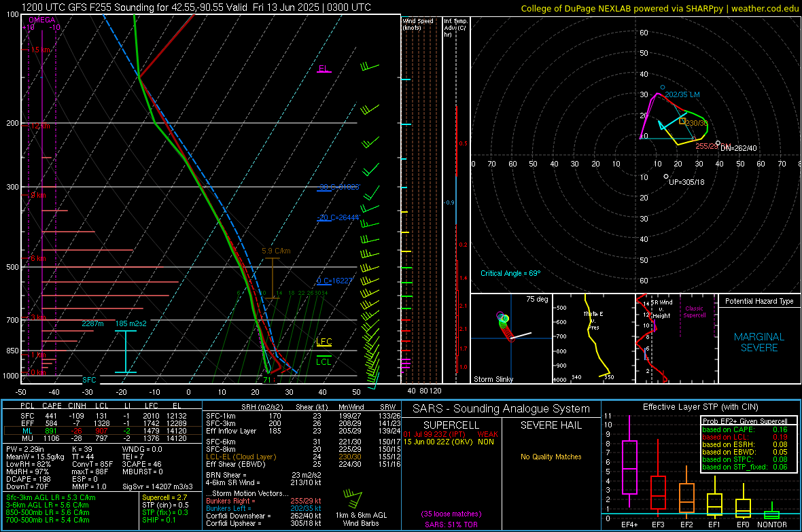Click the 5.9 C/km lapse rate label
Screen dimensions: 802x532
tap(276, 251)
